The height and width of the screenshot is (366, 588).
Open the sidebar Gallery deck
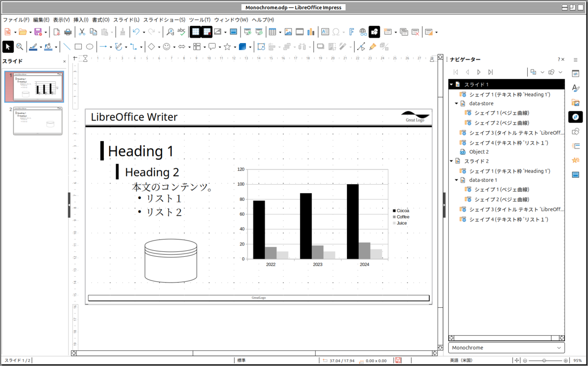[576, 102]
